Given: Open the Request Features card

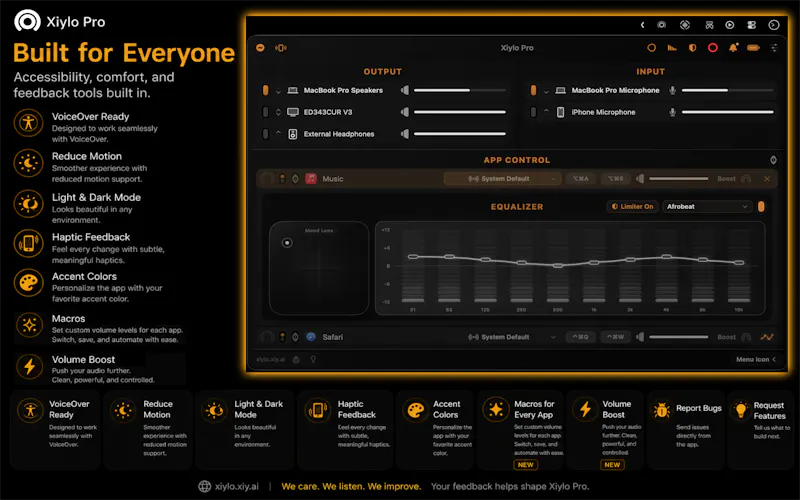Looking at the screenshot, I should coord(760,430).
